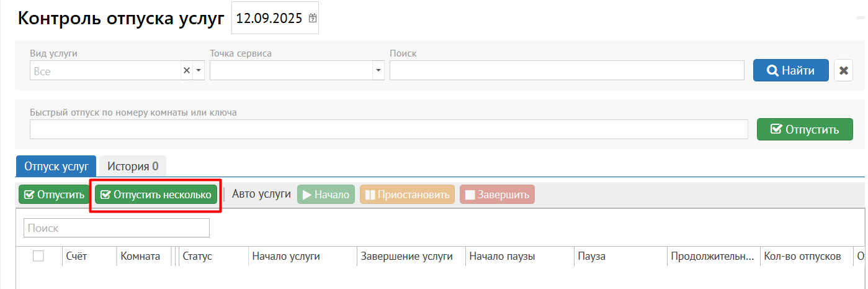Expand the Точка сервиса dropdown
The height and width of the screenshot is (289, 868).
[x=378, y=71]
